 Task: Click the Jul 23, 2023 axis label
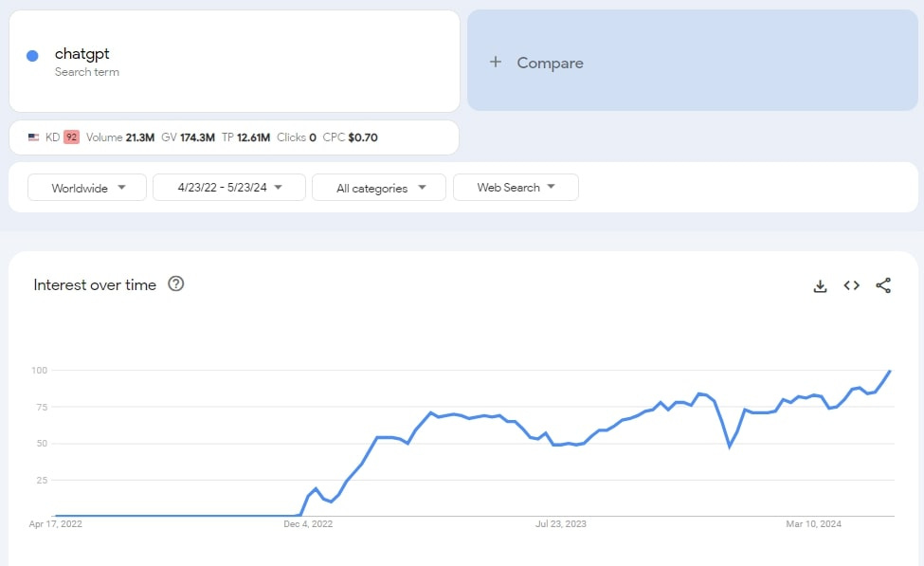click(560, 523)
